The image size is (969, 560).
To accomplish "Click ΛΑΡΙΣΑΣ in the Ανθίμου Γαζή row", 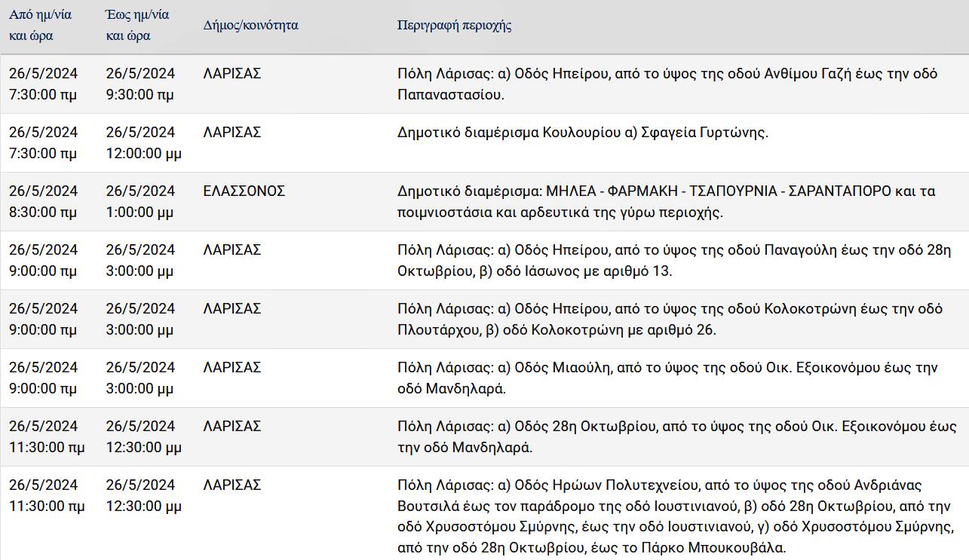I will [x=232, y=73].
